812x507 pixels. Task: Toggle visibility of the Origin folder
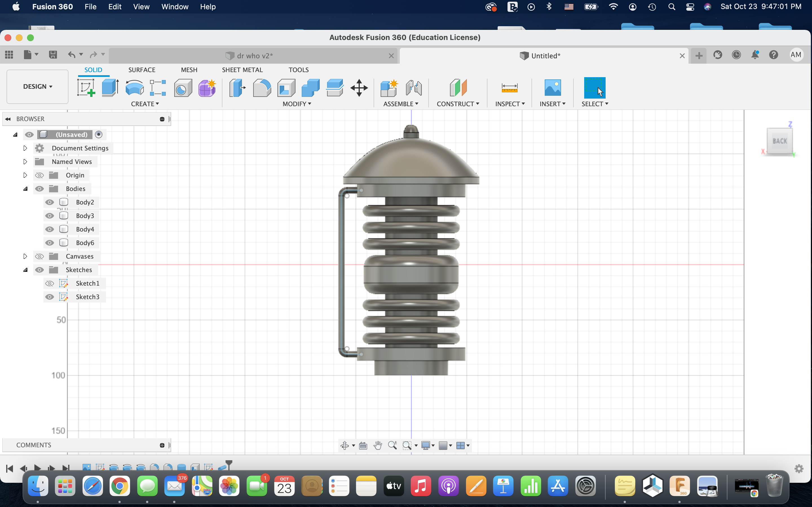click(x=39, y=175)
